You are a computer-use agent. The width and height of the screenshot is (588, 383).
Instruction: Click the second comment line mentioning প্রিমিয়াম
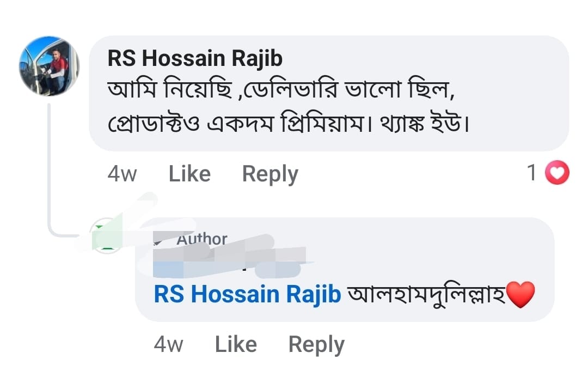pyautogui.click(x=289, y=125)
